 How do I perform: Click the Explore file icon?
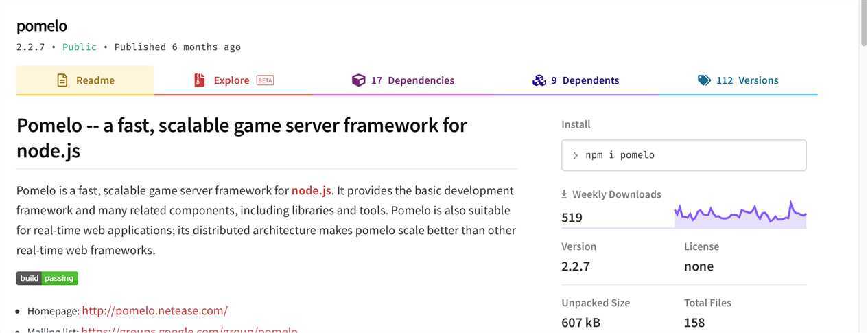click(x=200, y=80)
